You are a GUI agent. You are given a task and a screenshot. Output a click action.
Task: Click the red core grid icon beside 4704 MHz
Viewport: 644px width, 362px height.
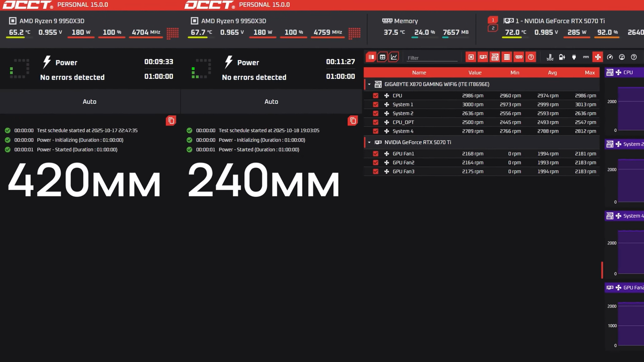[172, 33]
